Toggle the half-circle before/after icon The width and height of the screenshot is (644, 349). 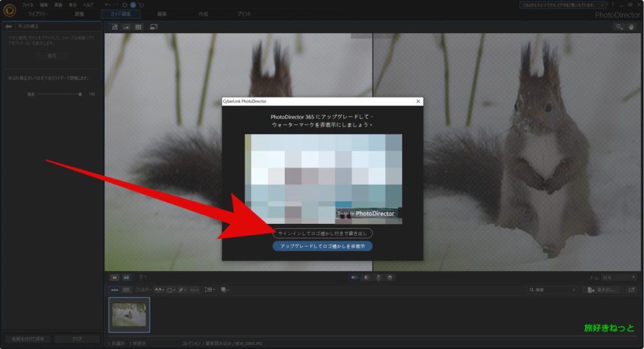coord(367,277)
